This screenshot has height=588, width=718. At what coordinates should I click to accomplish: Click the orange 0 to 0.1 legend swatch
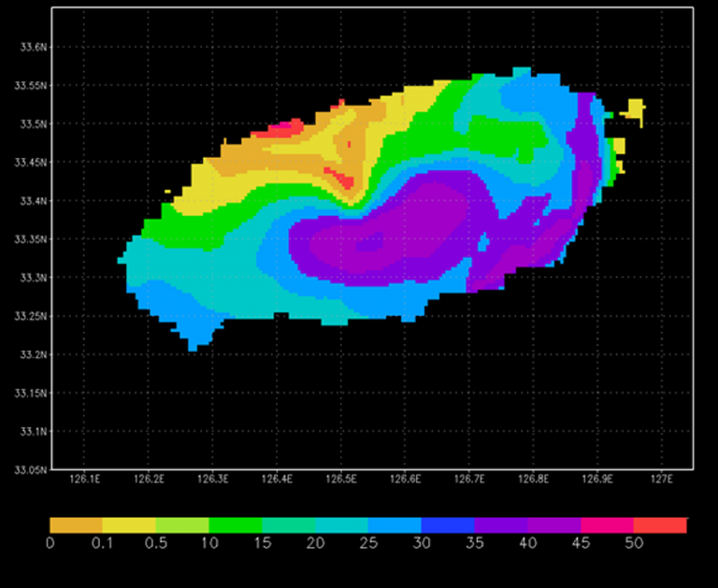[x=76, y=525]
